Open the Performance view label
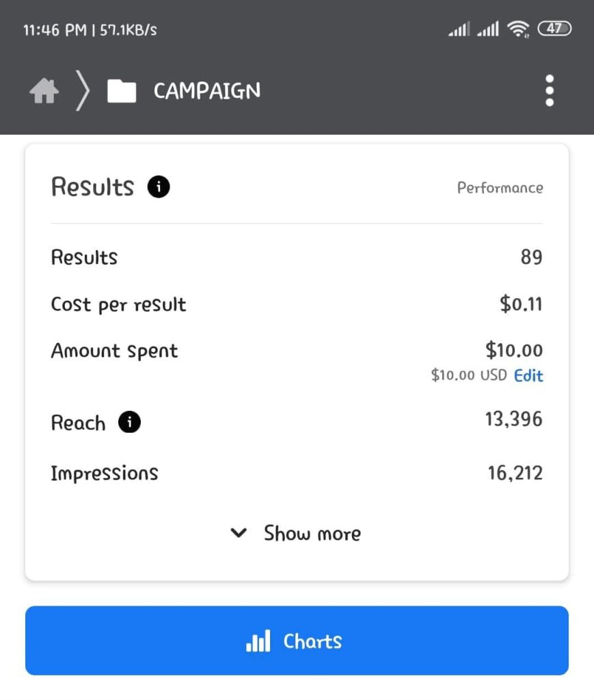The width and height of the screenshot is (594, 700). 500,188
